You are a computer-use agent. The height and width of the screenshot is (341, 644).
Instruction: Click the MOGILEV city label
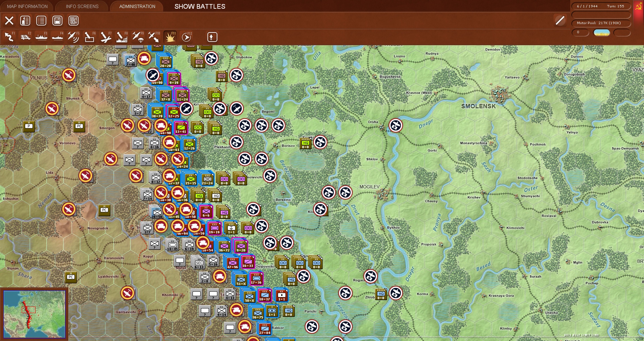click(369, 187)
